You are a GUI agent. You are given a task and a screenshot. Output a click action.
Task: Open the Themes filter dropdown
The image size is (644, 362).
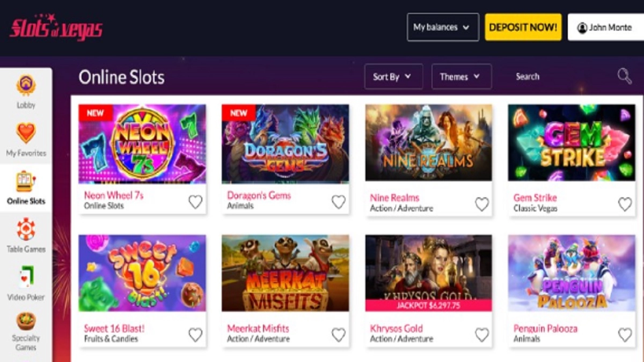point(461,77)
